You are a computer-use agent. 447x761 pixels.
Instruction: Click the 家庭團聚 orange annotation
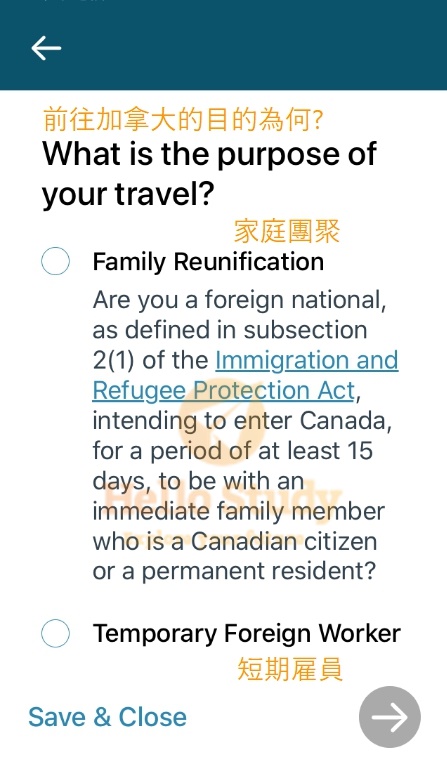[287, 231]
